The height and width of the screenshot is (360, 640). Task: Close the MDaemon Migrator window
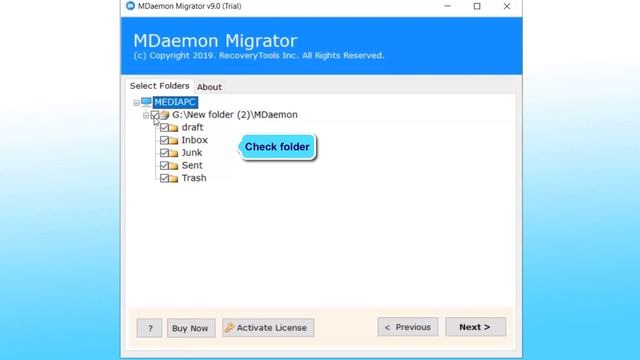click(507, 6)
